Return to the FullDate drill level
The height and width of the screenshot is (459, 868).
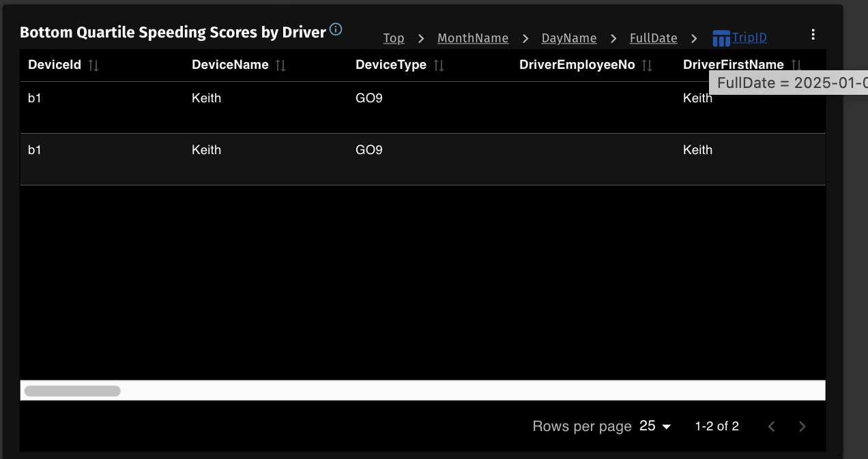click(653, 38)
